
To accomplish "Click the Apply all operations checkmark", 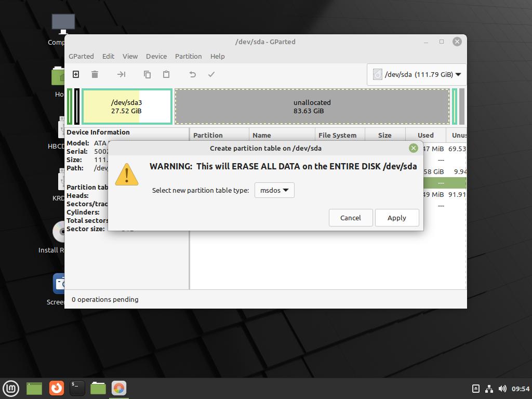I will click(211, 74).
